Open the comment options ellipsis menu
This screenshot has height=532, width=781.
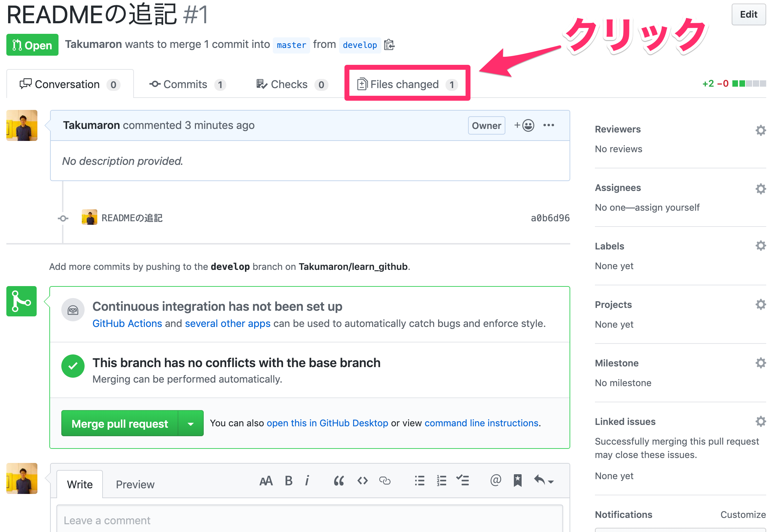tap(549, 125)
